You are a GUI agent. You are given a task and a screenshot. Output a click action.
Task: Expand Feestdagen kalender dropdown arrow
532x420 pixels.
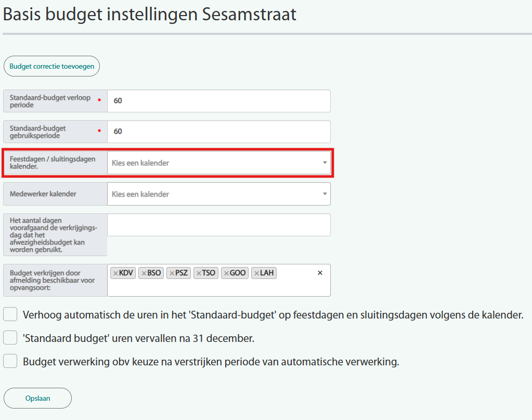[325, 163]
